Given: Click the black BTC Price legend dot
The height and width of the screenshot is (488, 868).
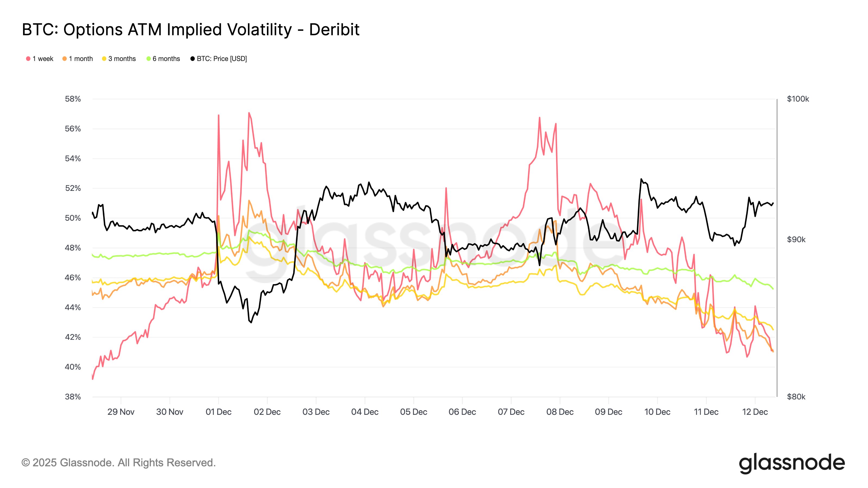Looking at the screenshot, I should [x=193, y=59].
